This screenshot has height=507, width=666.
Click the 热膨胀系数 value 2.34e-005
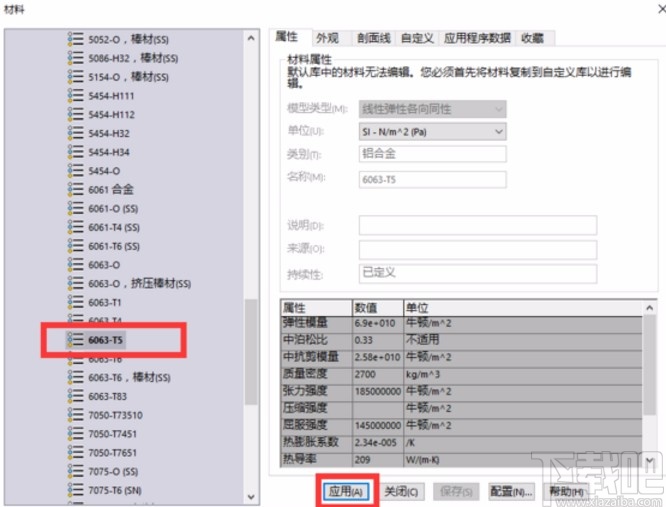[375, 442]
